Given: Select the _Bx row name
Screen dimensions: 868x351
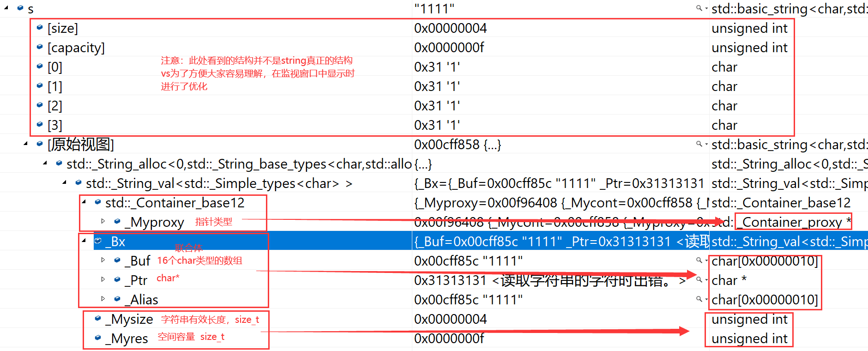Looking at the screenshot, I should click(x=115, y=242).
